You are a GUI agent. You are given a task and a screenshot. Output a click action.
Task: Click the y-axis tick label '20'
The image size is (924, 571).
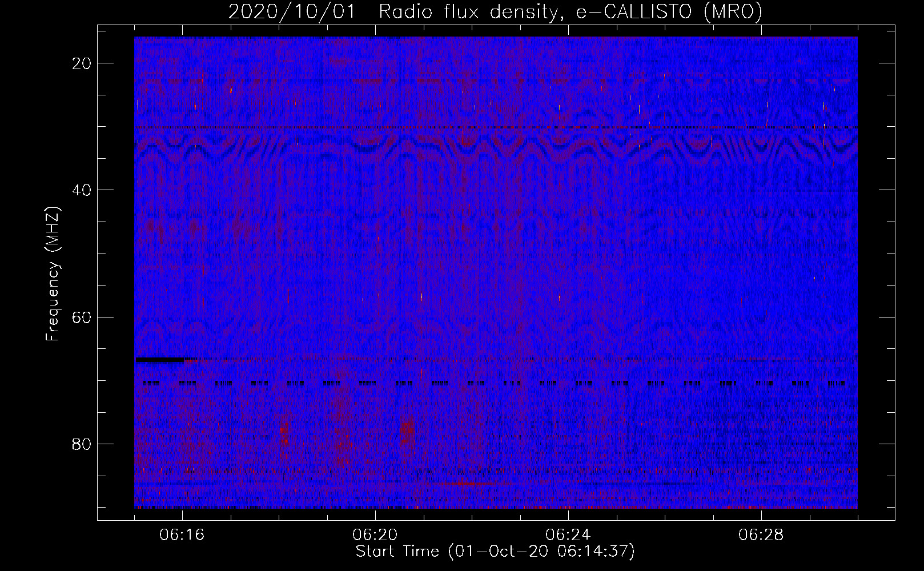82,63
